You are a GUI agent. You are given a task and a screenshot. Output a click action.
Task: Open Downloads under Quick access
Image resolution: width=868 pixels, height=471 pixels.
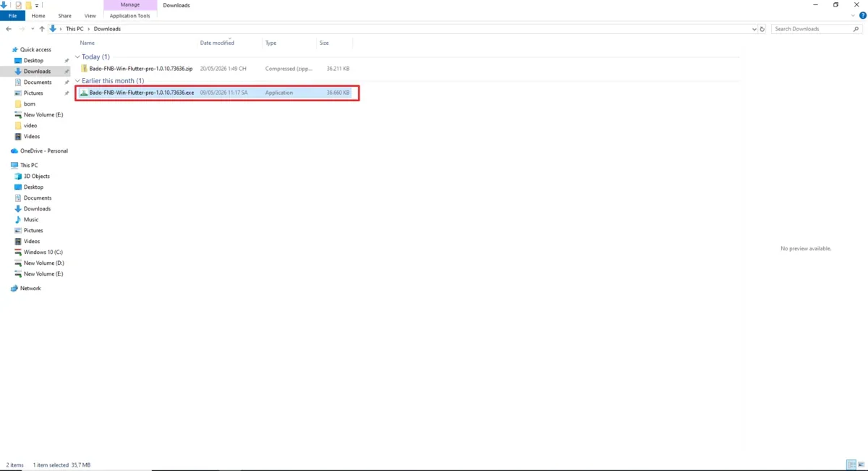pyautogui.click(x=37, y=71)
